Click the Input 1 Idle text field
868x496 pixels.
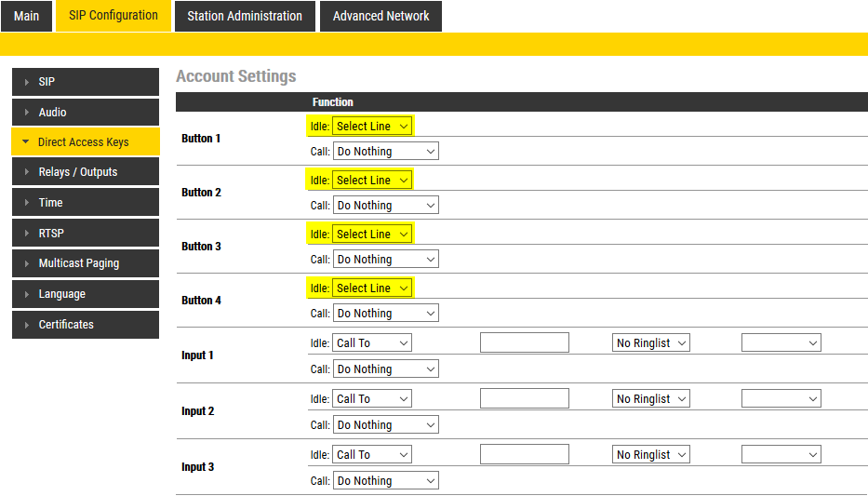[x=524, y=343]
